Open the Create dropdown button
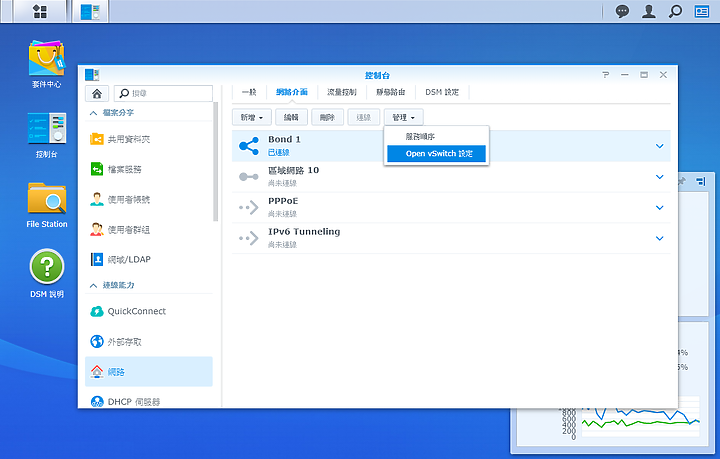The image size is (720, 459). point(252,118)
